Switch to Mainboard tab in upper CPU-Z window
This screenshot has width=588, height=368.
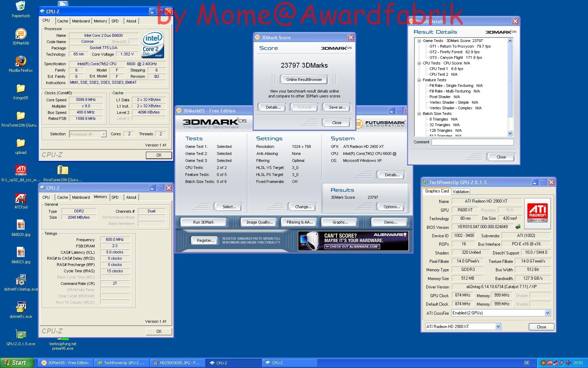pos(81,21)
